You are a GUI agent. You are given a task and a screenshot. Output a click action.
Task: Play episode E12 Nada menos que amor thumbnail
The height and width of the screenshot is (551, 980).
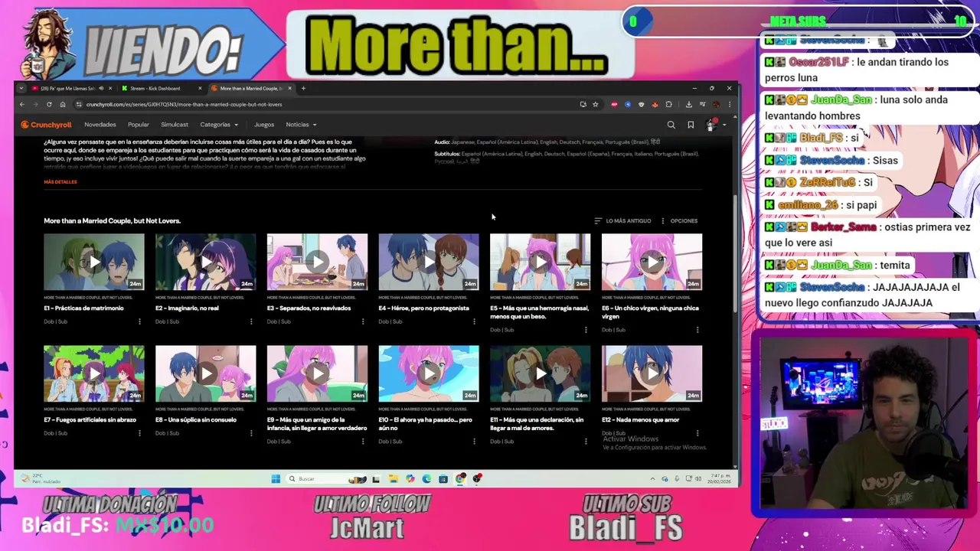pos(652,373)
